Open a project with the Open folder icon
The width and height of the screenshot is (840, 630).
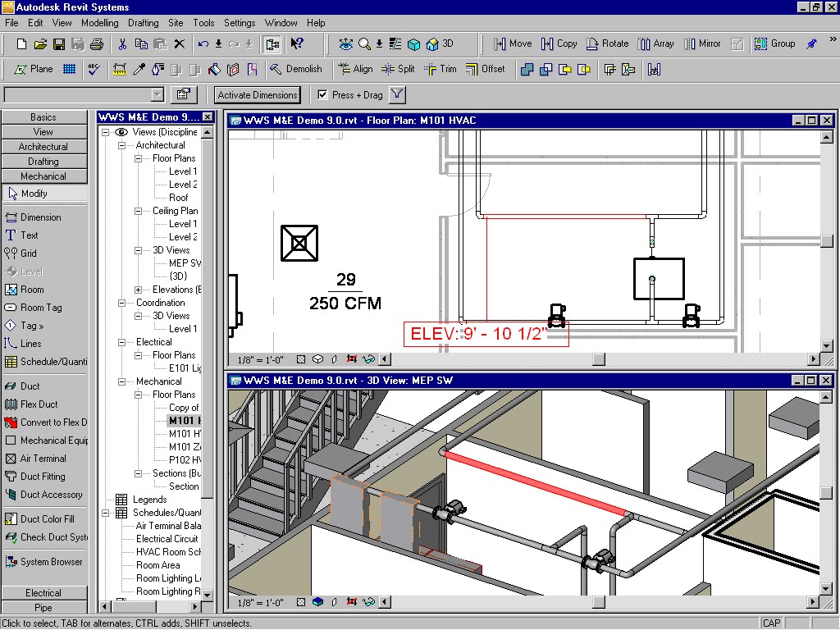[x=40, y=44]
